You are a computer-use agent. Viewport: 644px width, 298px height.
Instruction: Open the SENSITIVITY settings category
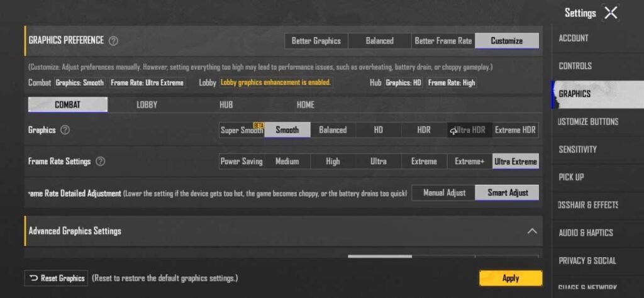tap(598, 150)
